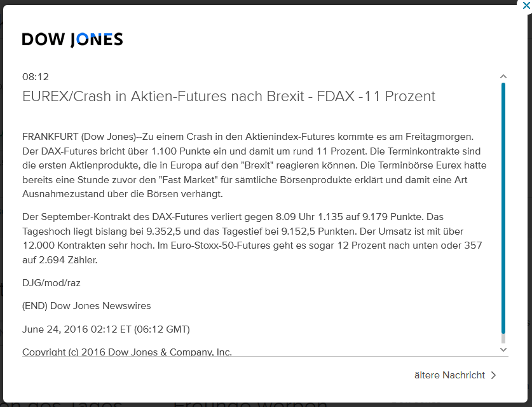Click the "(END) Dow Jones Newswires" line
This screenshot has height=407, width=532.
coord(86,306)
